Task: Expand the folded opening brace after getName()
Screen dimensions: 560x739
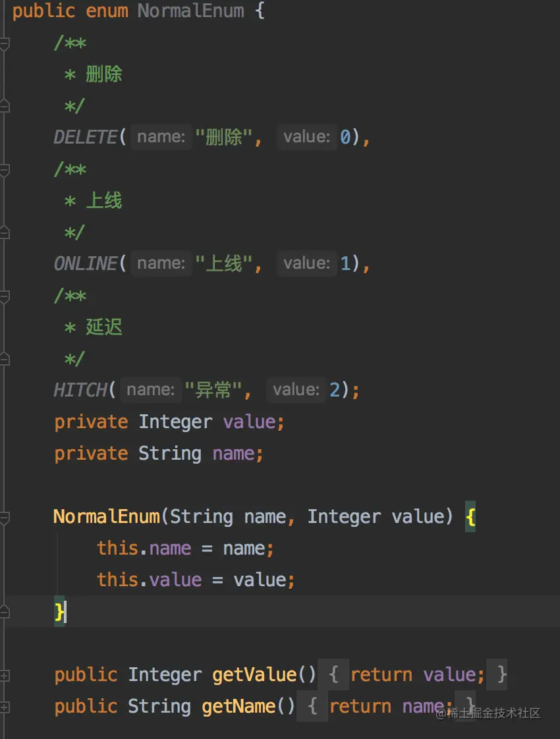Action: (x=312, y=706)
